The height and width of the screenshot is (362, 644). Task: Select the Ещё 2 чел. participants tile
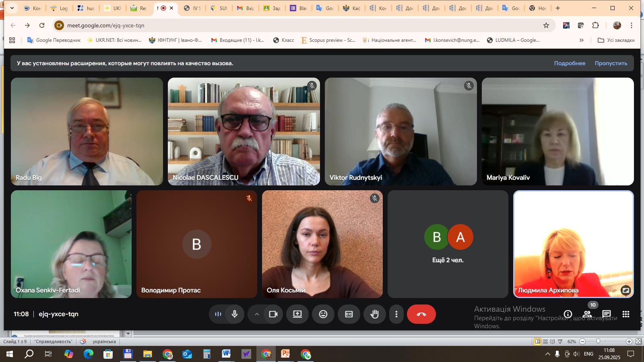pyautogui.click(x=448, y=244)
